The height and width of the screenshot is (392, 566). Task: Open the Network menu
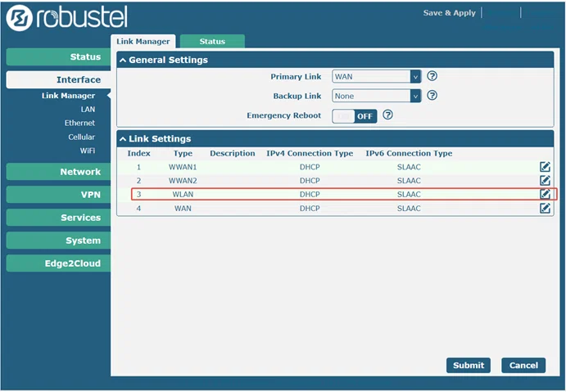[59, 172]
